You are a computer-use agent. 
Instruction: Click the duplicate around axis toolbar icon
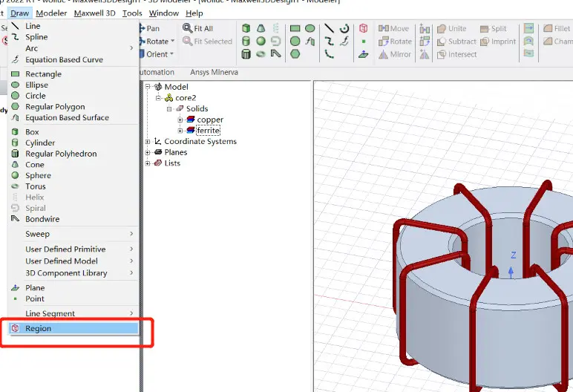(x=425, y=41)
